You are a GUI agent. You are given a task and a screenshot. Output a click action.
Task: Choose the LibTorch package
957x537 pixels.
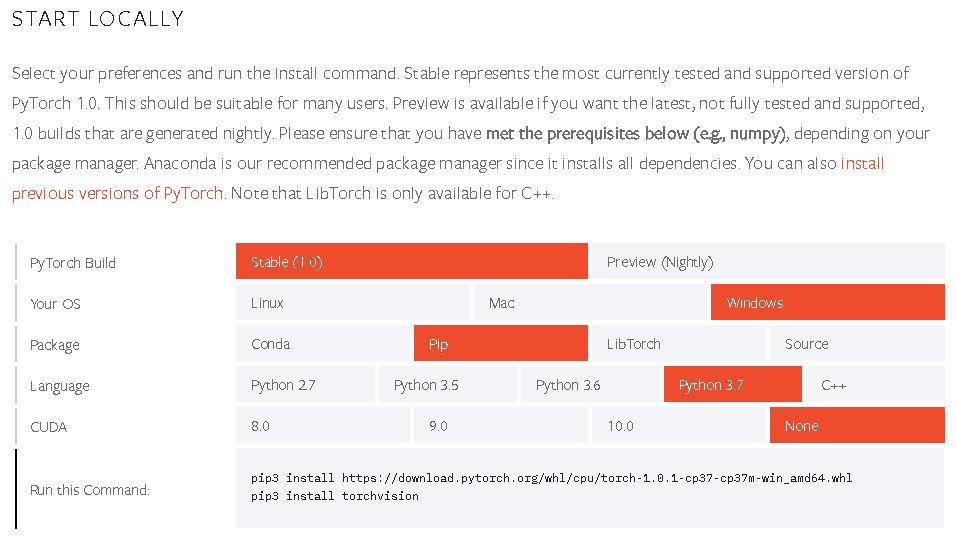[x=678, y=344]
